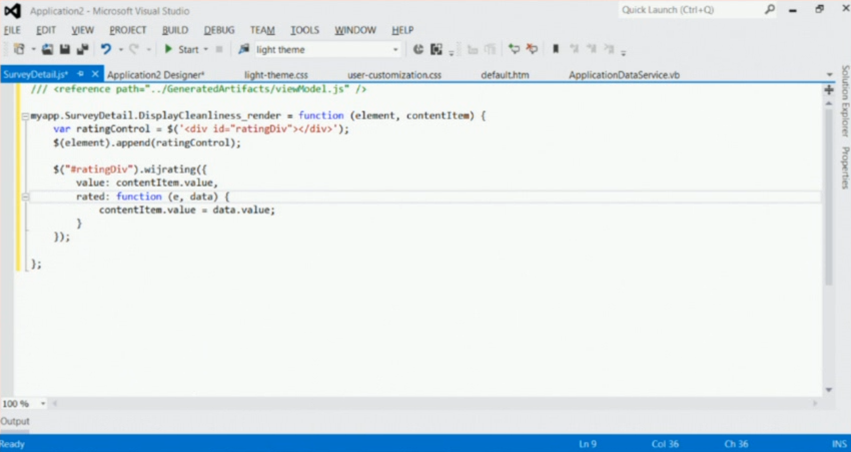This screenshot has height=452, width=851.
Task: Click the uncomment selection toolbar icon
Action: tap(532, 49)
